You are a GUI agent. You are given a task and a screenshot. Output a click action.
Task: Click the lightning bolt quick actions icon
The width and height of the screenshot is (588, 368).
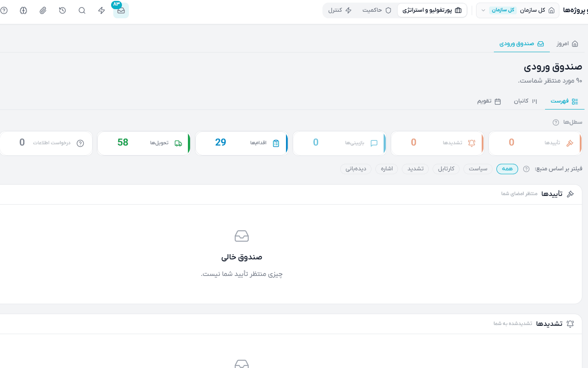tap(102, 10)
